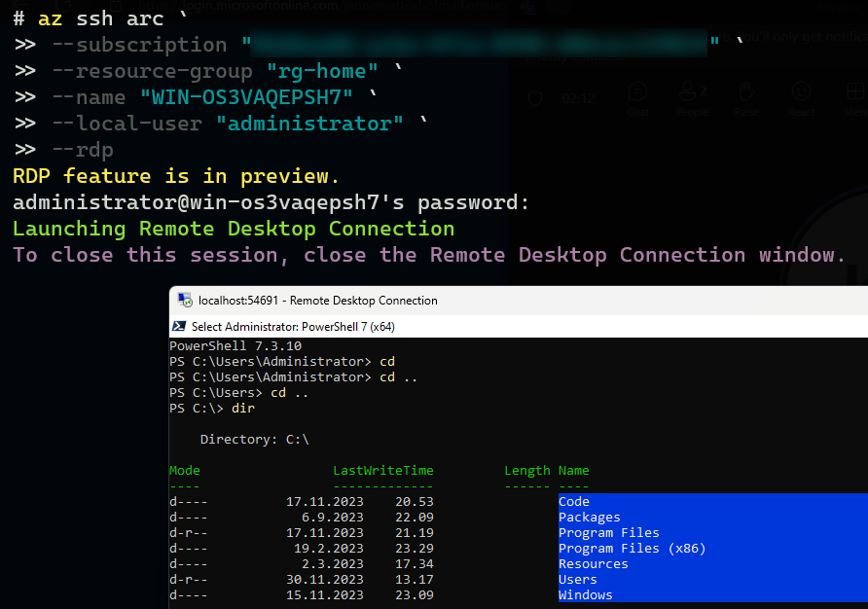Click the 21.19 time on the Program Files row
Screen dimensions: 868x609
pyautogui.click(x=415, y=532)
